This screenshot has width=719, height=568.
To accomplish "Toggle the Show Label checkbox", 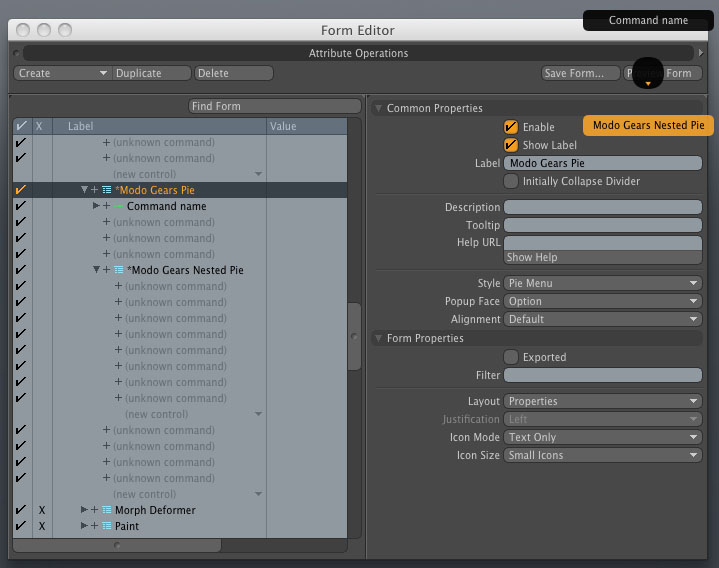I will [x=511, y=145].
